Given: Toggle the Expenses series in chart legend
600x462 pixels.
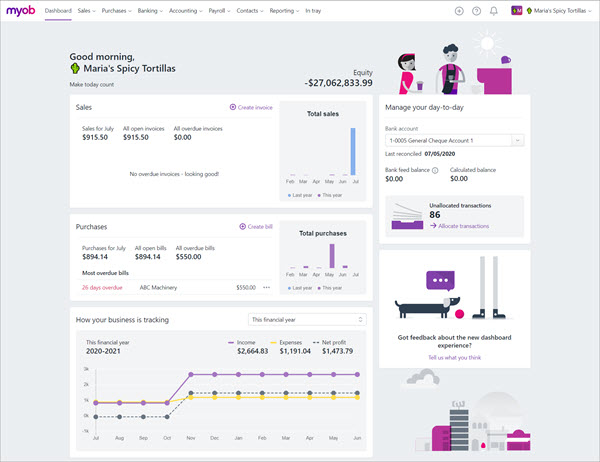Looking at the screenshot, I should click(x=294, y=341).
